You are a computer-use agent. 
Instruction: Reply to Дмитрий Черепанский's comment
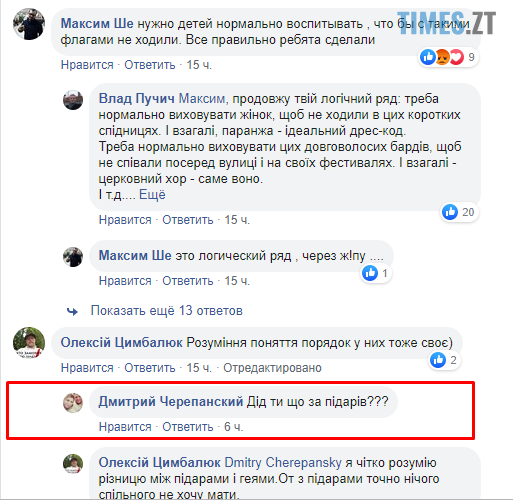click(x=188, y=427)
